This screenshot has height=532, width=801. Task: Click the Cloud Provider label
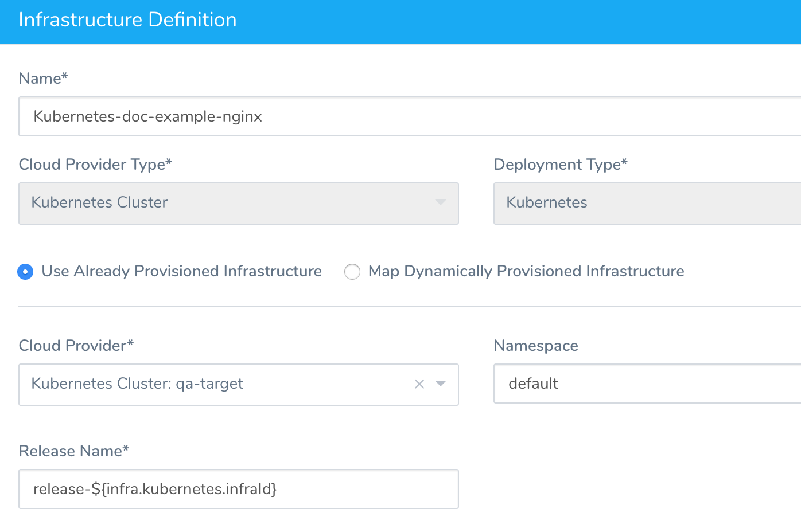pos(76,346)
